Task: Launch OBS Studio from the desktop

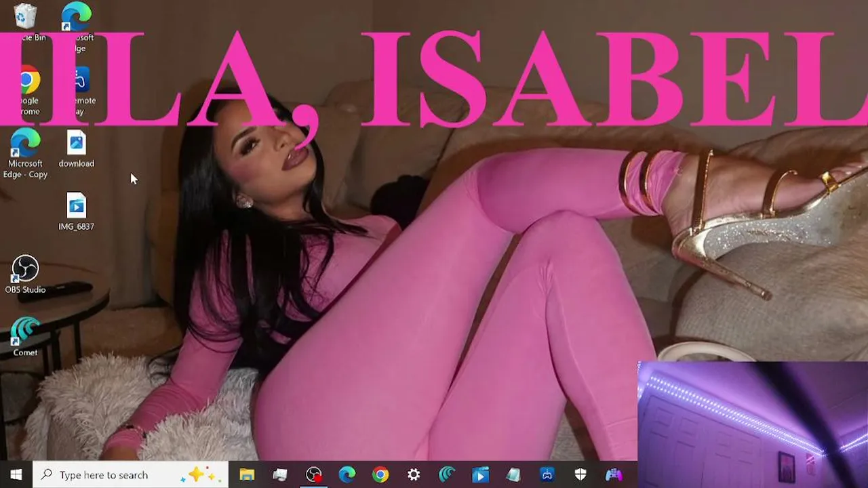Action: coord(25,274)
